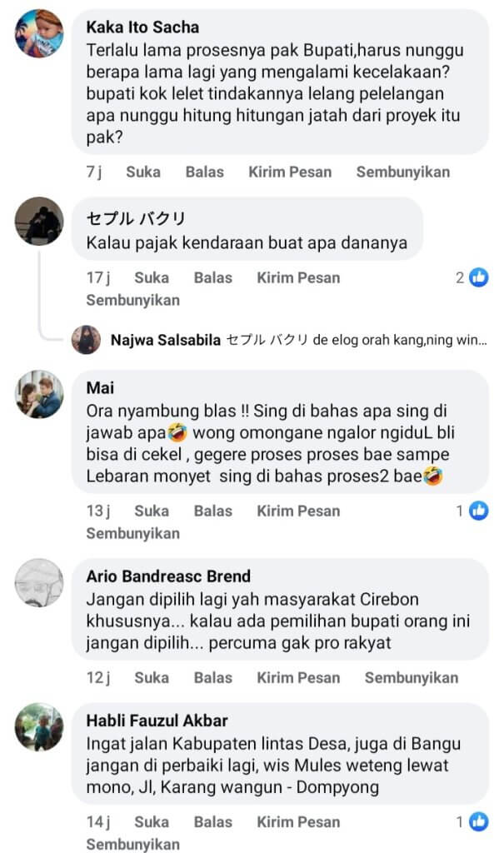Hide Kaka Ito Sacha's comment with Sembunyikan
The height and width of the screenshot is (853, 504).
pos(402,172)
